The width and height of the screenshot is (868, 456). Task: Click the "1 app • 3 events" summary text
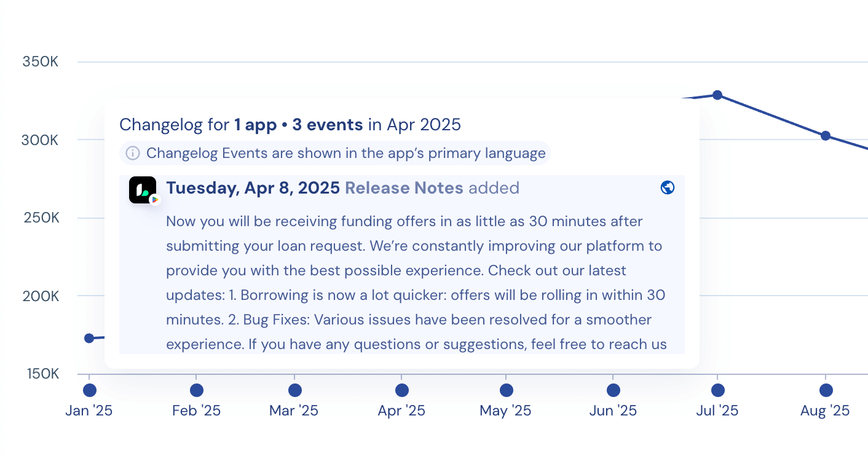(298, 125)
